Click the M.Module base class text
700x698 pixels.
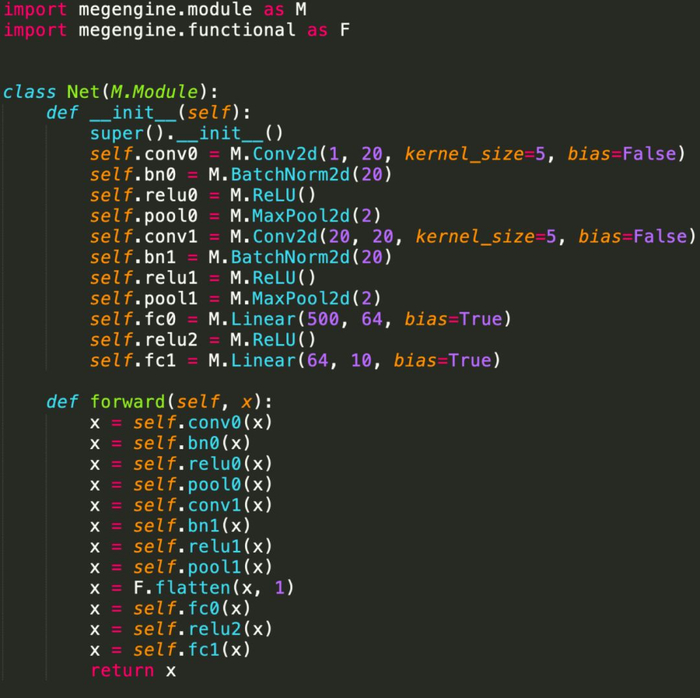(154, 92)
